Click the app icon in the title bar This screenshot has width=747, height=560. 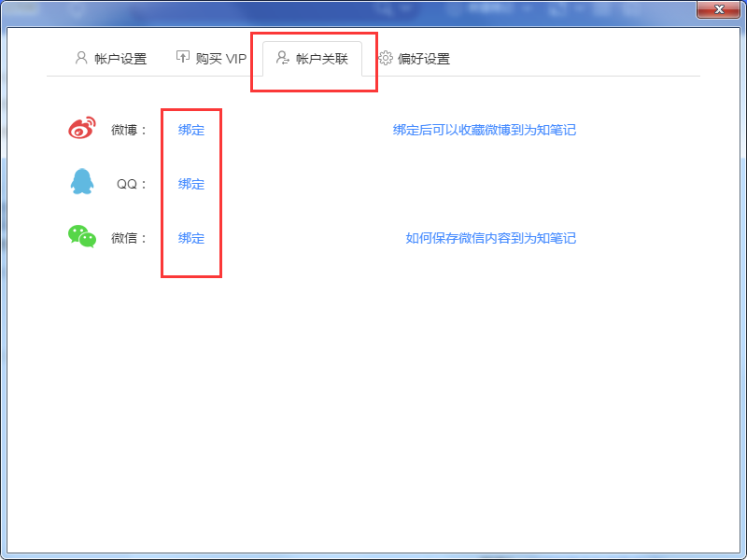pyautogui.click(x=13, y=9)
